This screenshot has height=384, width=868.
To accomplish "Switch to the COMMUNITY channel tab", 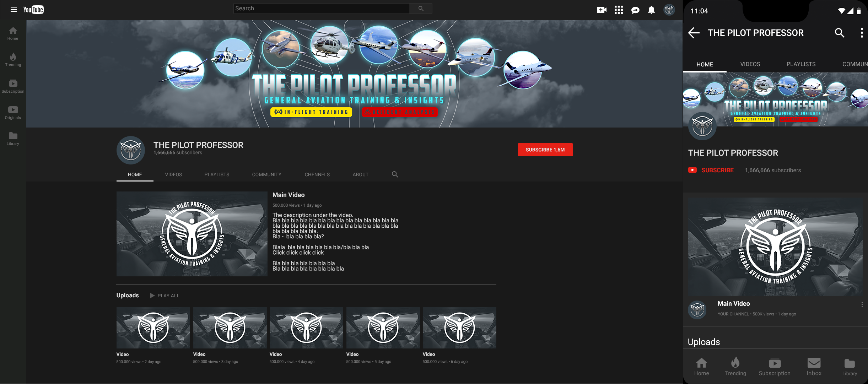I will (x=266, y=174).
